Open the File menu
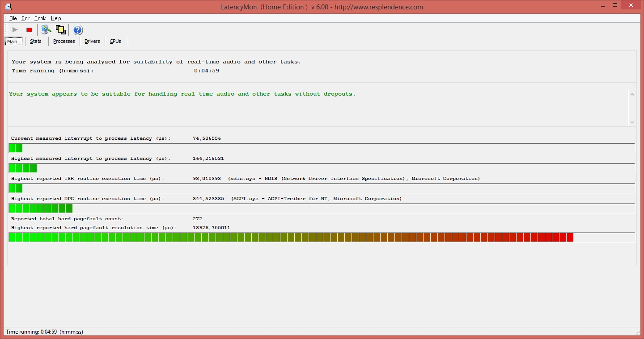This screenshot has height=339, width=644. point(13,18)
